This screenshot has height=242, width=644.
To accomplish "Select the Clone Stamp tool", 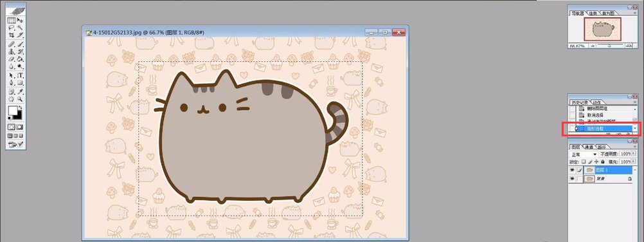I will pos(12,51).
